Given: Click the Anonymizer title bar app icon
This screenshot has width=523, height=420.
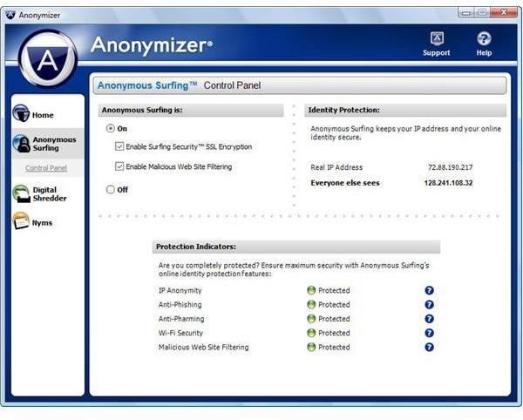Looking at the screenshot, I should tap(10, 15).
